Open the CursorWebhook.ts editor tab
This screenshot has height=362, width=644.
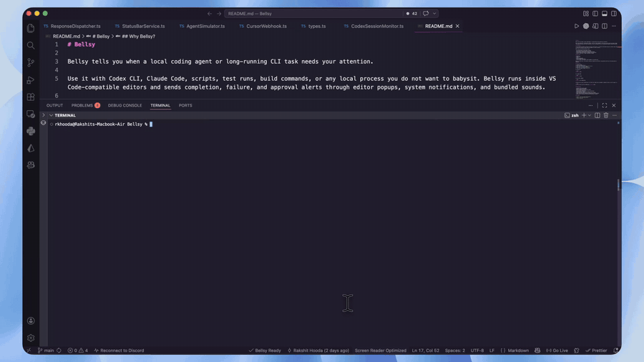tap(263, 26)
